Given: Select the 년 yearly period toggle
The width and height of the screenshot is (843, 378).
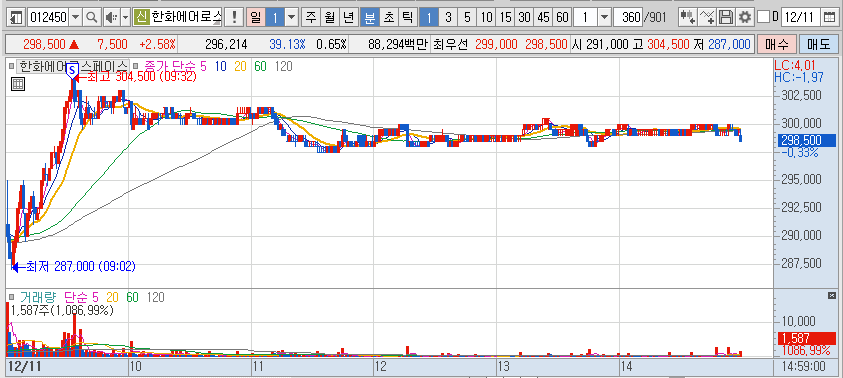Looking at the screenshot, I should pos(348,18).
